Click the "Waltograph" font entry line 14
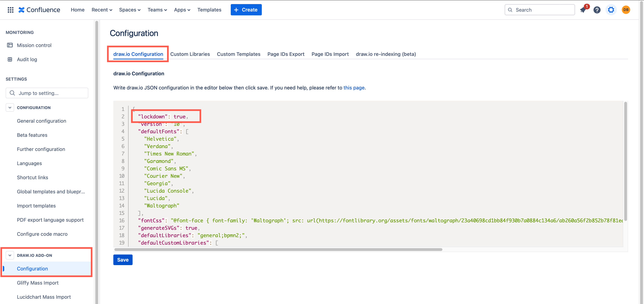The image size is (644, 304). coord(162,206)
